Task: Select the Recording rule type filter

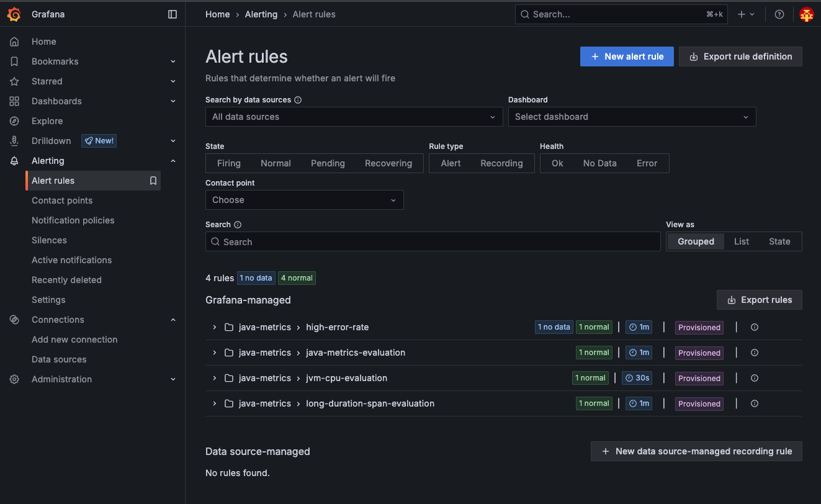Action: point(501,163)
